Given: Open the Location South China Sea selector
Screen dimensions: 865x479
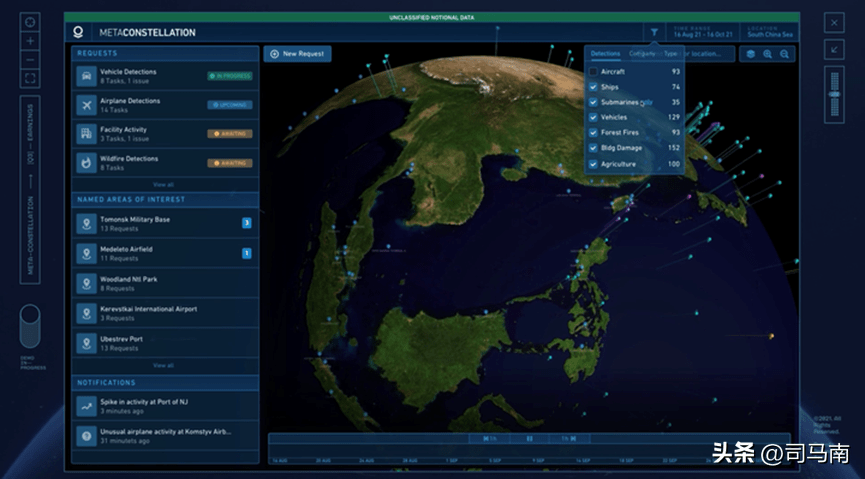Looking at the screenshot, I should tap(772, 32).
